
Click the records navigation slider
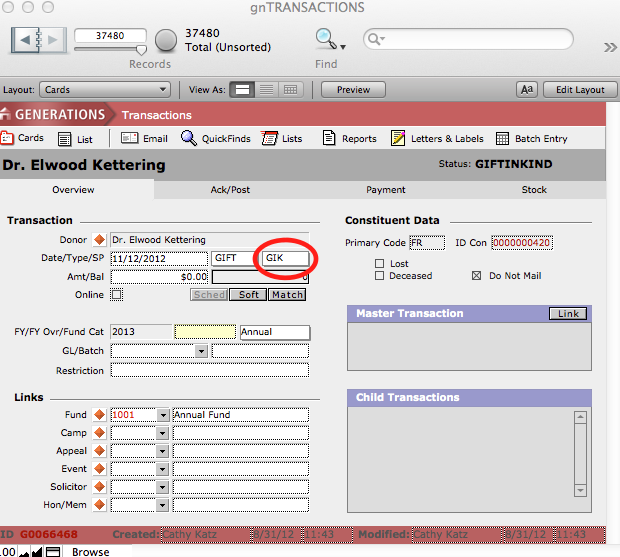[141, 49]
